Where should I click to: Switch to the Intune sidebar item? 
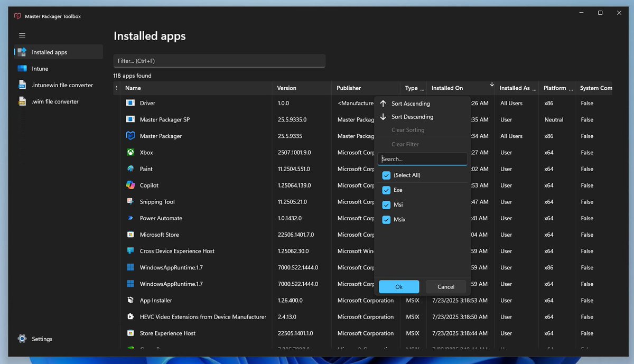pyautogui.click(x=58, y=69)
